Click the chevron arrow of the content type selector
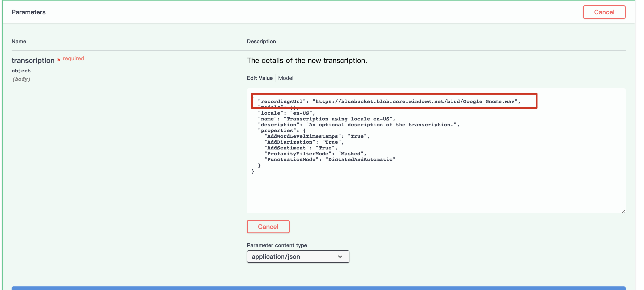 340,257
